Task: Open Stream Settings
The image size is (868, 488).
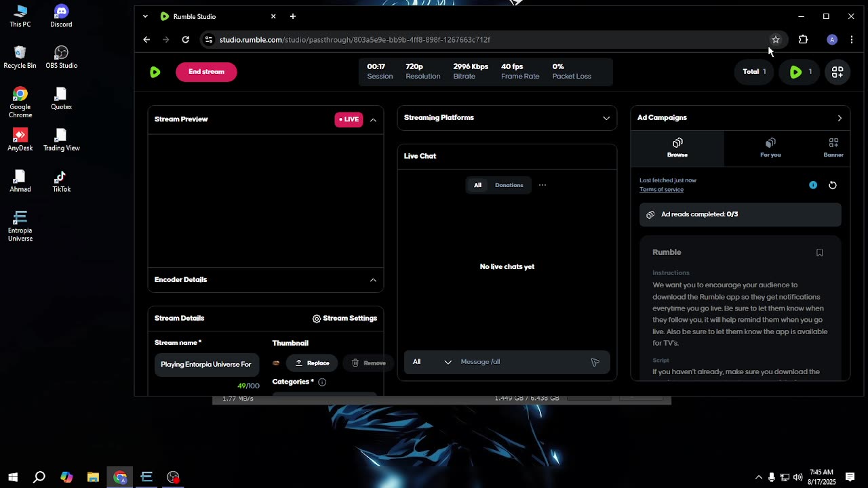Action: coord(344,319)
